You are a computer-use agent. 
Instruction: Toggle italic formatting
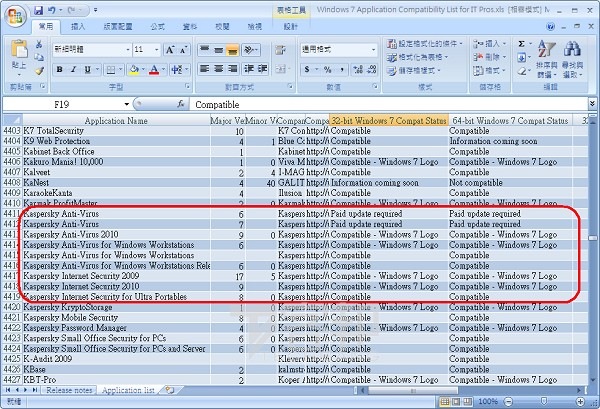73,70
